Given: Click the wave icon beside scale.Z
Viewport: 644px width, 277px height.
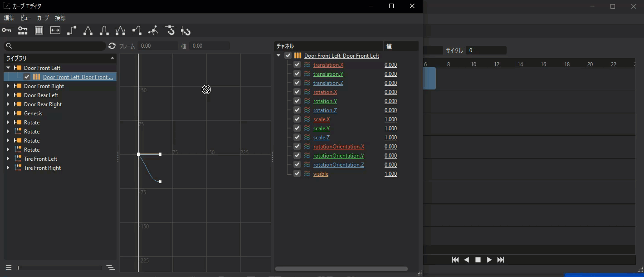Looking at the screenshot, I should click(x=307, y=138).
